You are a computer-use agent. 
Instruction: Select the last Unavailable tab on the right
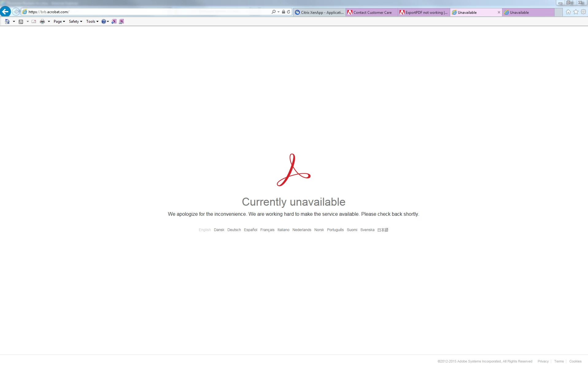pos(528,13)
